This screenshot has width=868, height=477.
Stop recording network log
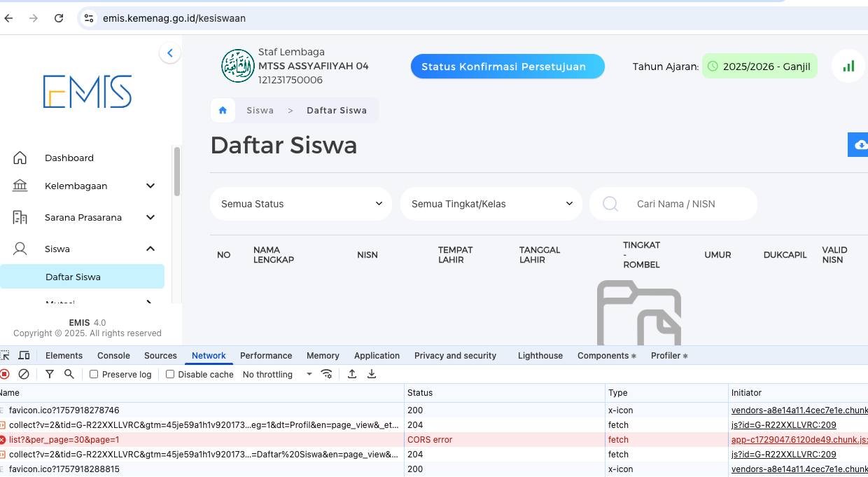(x=5, y=374)
